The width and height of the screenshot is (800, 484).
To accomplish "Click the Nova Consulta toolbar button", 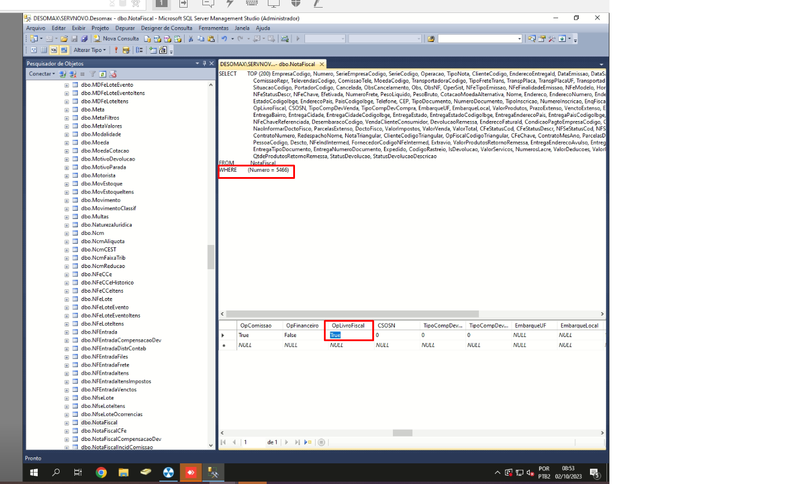I will [x=117, y=39].
